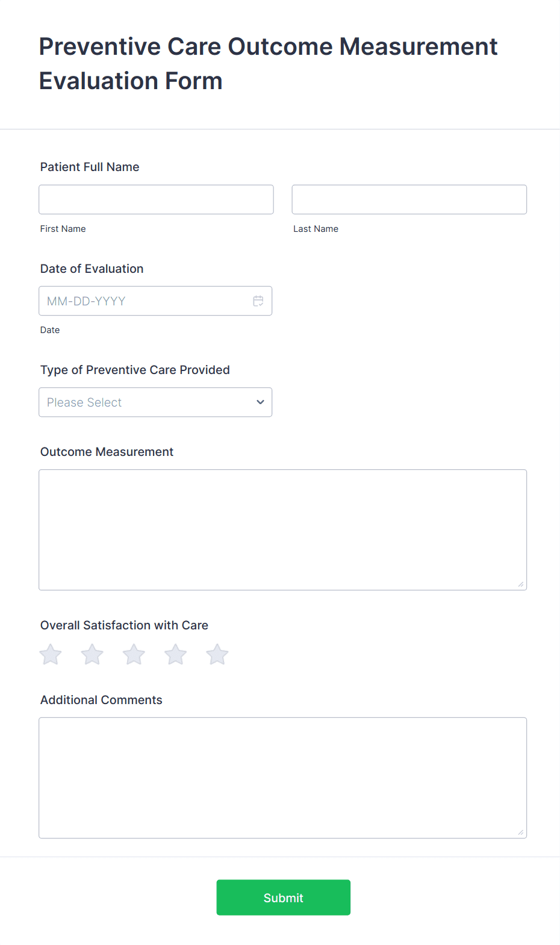The width and height of the screenshot is (560, 945).
Task: Click into Outcome Measurement text area
Action: pyautogui.click(x=283, y=530)
